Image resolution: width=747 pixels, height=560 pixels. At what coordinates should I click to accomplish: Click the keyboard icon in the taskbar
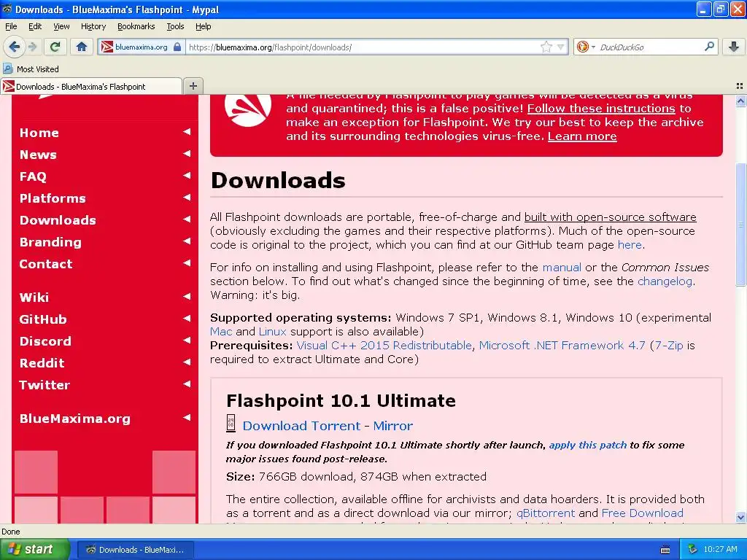[x=665, y=550]
